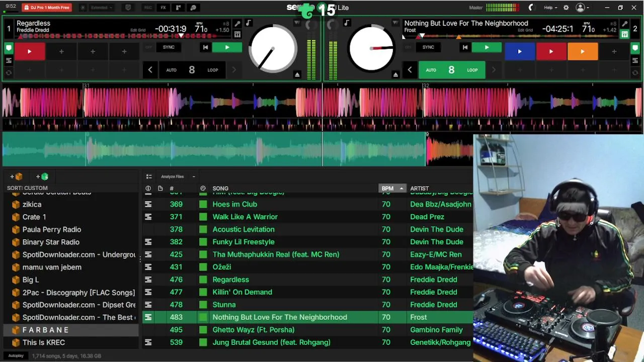This screenshot has height=362, width=644.
Task: Jump to track start on deck 1
Action: click(x=205, y=47)
